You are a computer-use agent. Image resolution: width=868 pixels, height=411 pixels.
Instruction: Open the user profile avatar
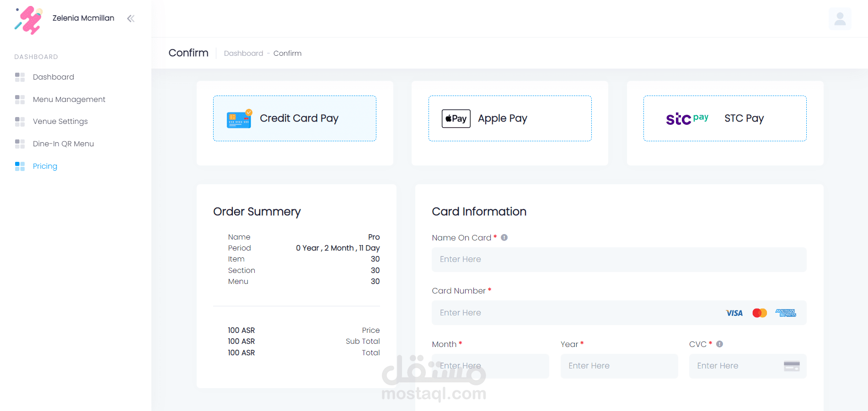point(840,19)
